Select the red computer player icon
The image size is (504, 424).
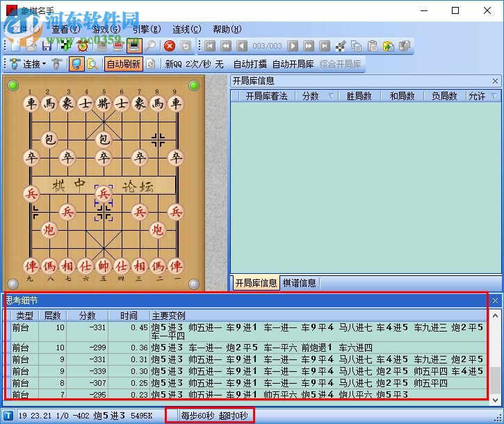(x=118, y=47)
